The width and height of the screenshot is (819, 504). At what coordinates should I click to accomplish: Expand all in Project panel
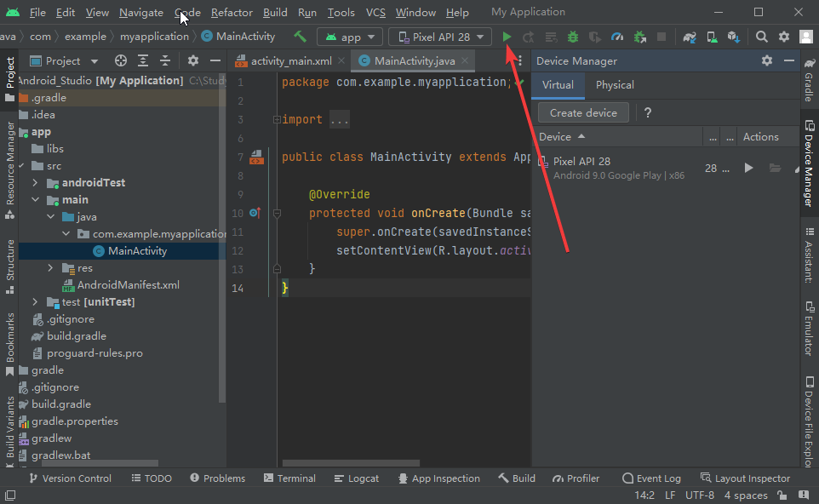pyautogui.click(x=142, y=60)
